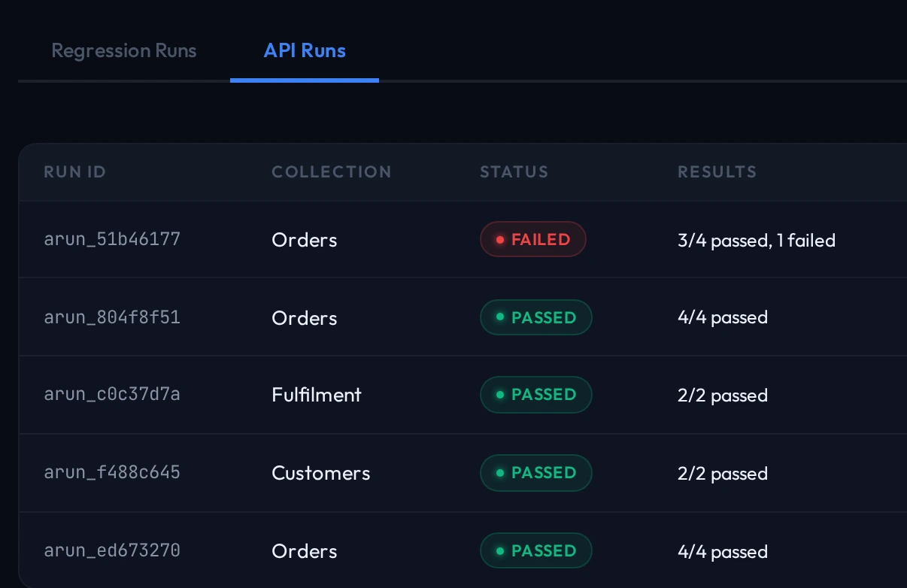Click the RUN ID column header

point(75,172)
